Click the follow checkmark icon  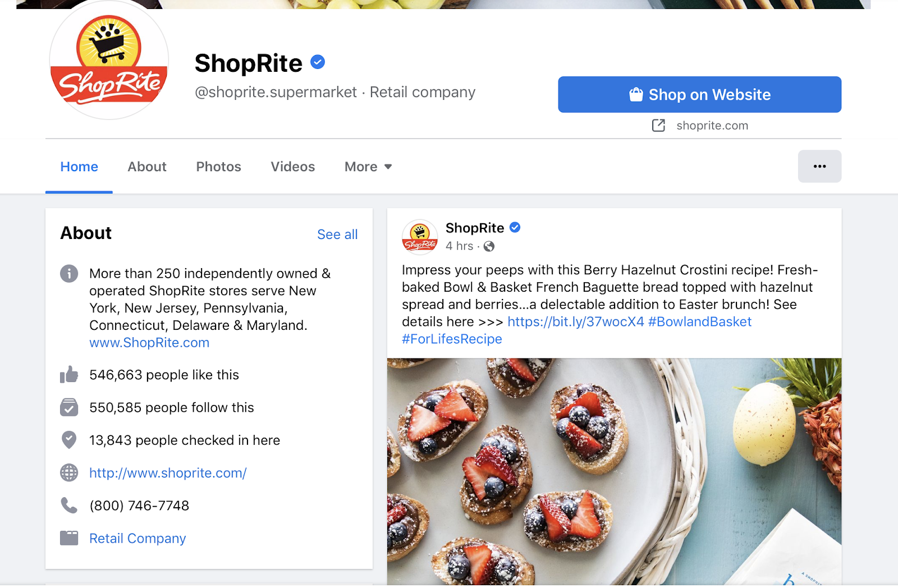click(69, 407)
